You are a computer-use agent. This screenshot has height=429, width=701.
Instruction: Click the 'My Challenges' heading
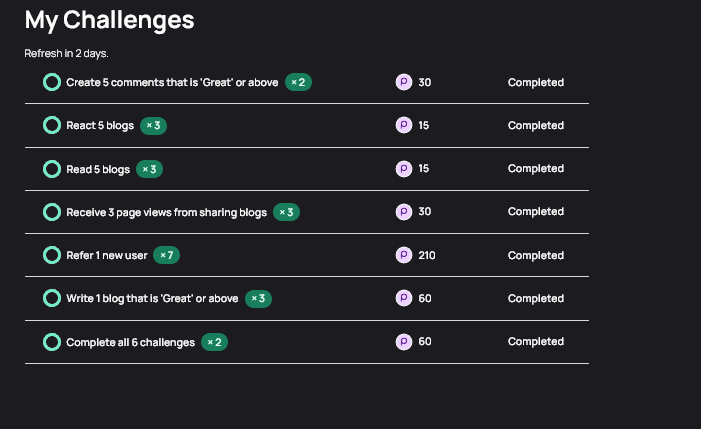[110, 21]
